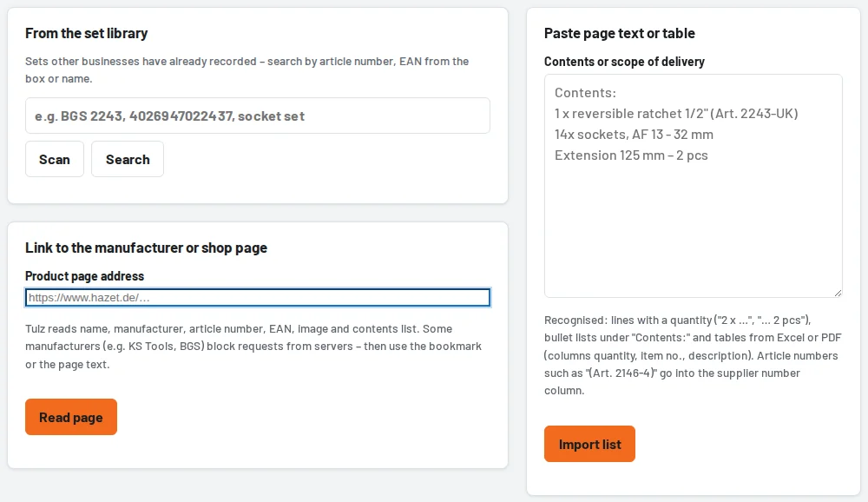Click the 'Sets other businesses have already recorded' description
The height and width of the screenshot is (502, 868).
tap(247, 69)
